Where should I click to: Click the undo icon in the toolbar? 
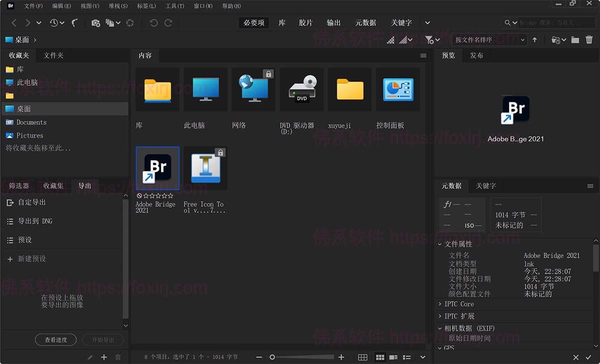154,22
